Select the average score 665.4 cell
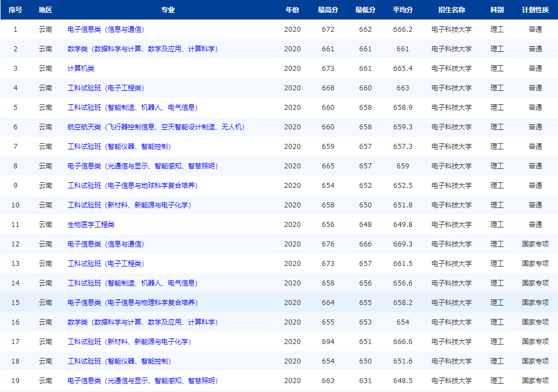The image size is (558, 392). pos(403,69)
